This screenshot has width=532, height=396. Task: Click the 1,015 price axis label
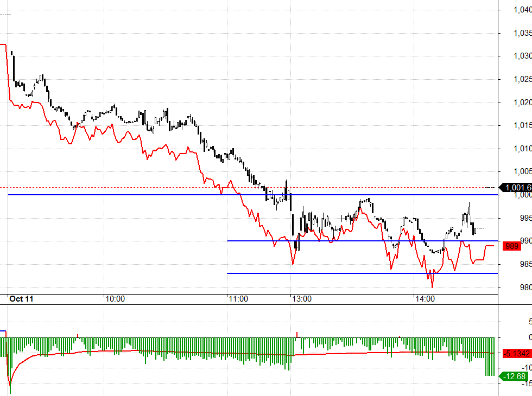pyautogui.click(x=522, y=125)
